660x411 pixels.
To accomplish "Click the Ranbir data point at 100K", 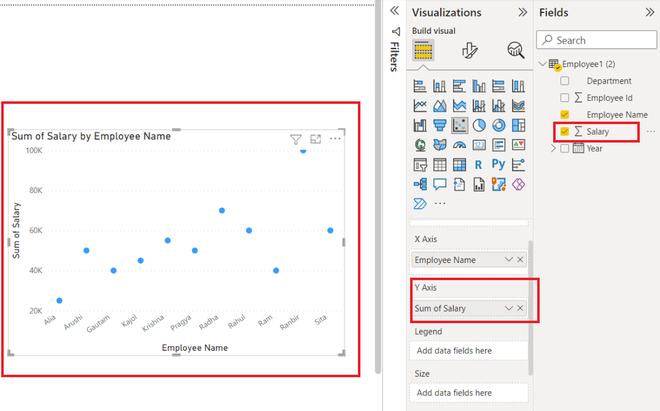I will click(x=303, y=150).
